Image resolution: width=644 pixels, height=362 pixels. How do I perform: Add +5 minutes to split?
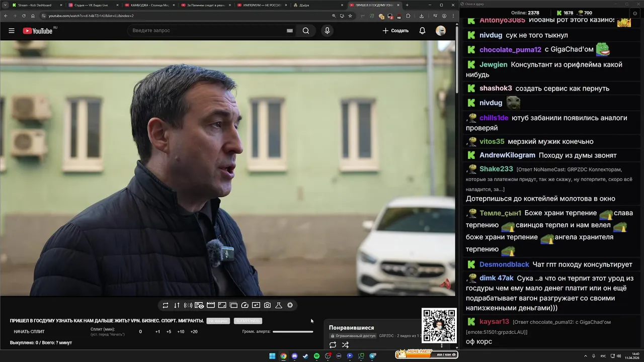[169, 332]
